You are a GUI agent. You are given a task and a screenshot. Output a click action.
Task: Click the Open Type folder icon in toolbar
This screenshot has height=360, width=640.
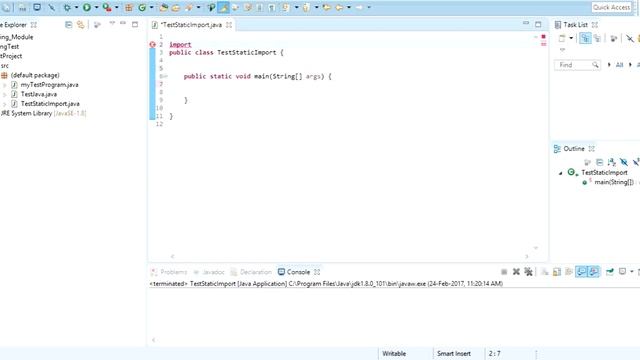coord(164,7)
